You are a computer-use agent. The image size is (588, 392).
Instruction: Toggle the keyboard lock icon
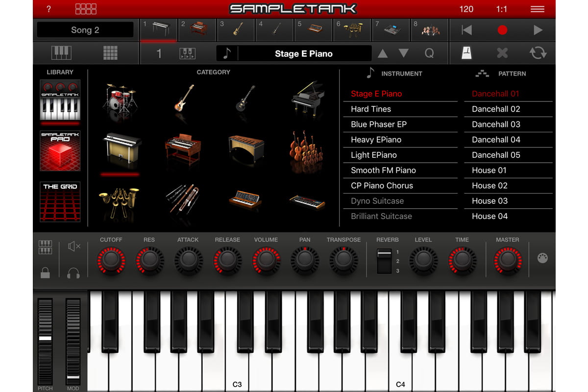pos(45,272)
